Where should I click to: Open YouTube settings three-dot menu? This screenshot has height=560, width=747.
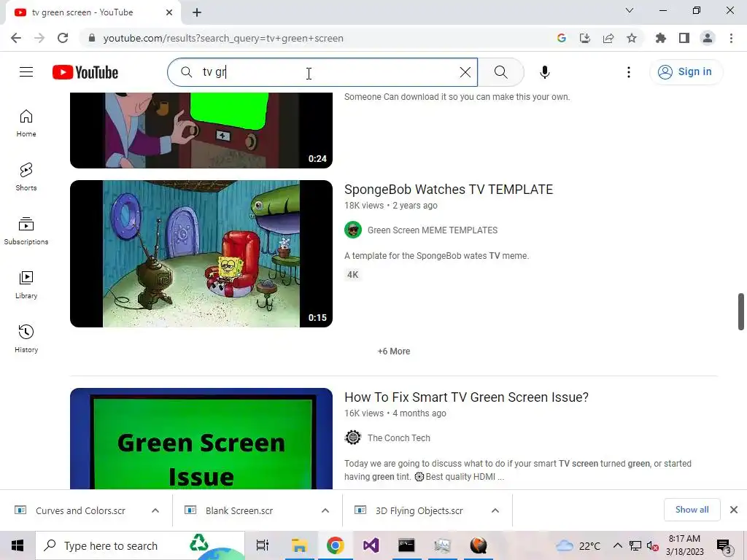click(x=628, y=72)
